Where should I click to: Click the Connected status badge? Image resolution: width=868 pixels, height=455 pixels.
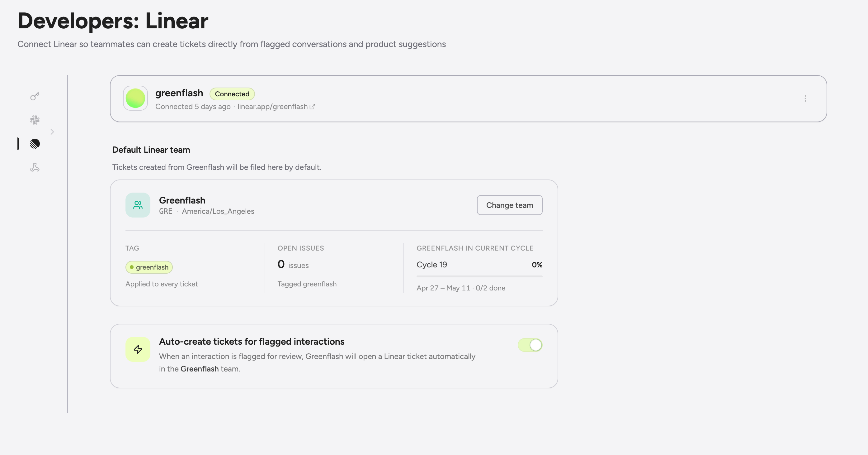(x=232, y=94)
